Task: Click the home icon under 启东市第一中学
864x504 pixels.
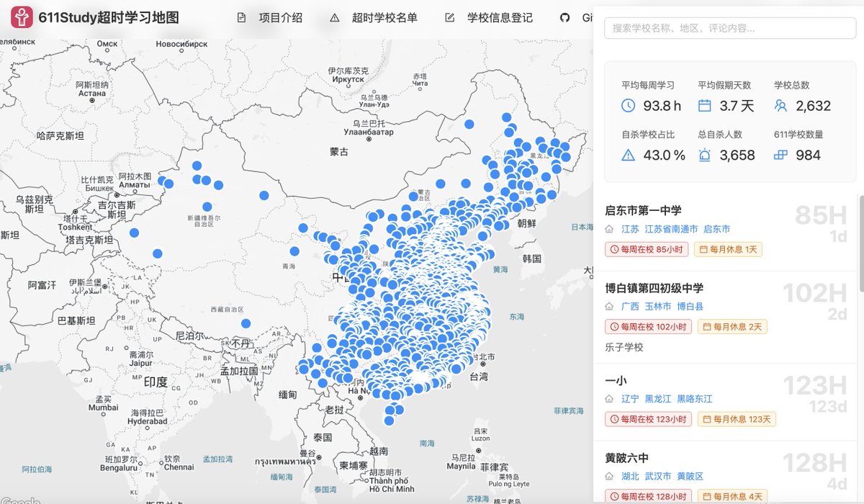Action: pos(610,229)
